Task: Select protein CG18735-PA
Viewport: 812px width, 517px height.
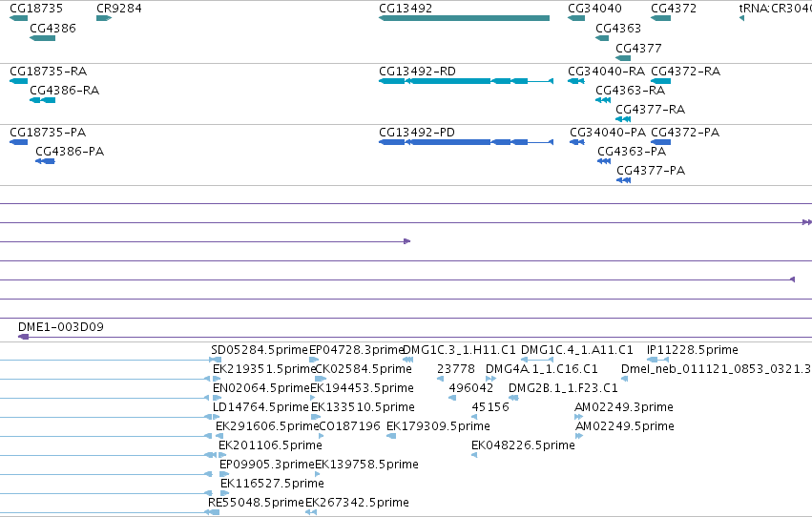Action: (19, 142)
